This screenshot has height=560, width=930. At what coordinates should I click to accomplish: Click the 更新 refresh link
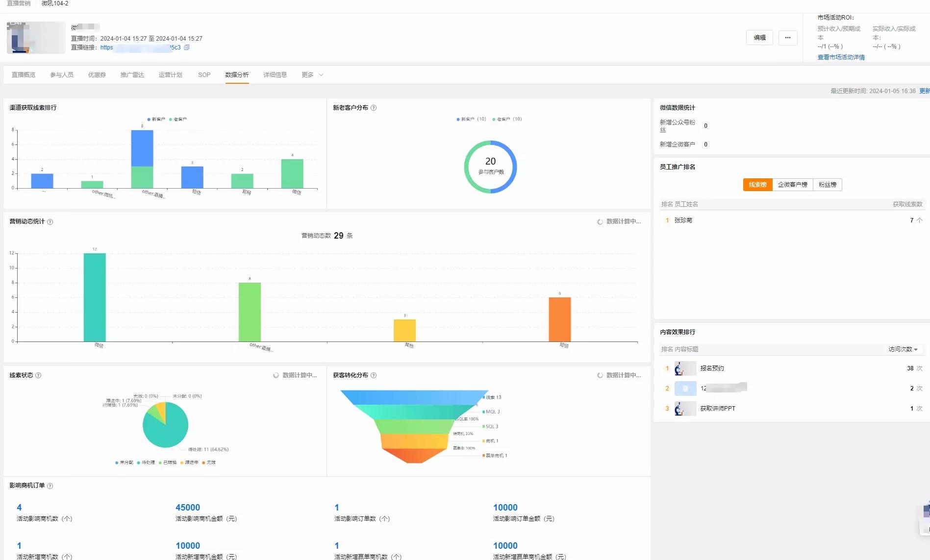(925, 91)
